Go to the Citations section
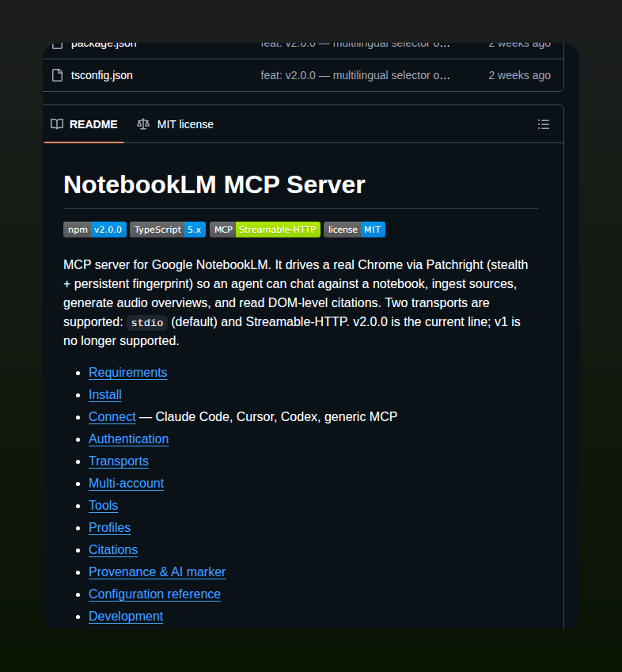The image size is (622, 672). pos(113,550)
